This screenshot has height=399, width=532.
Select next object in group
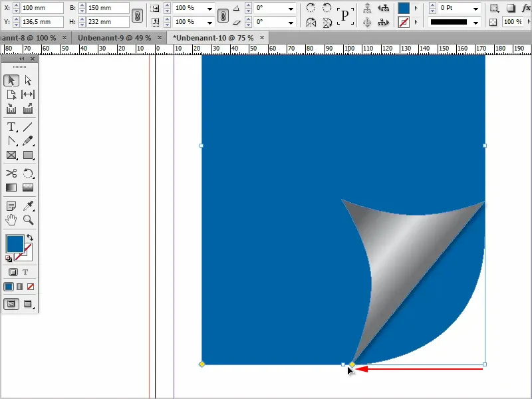click(x=384, y=23)
